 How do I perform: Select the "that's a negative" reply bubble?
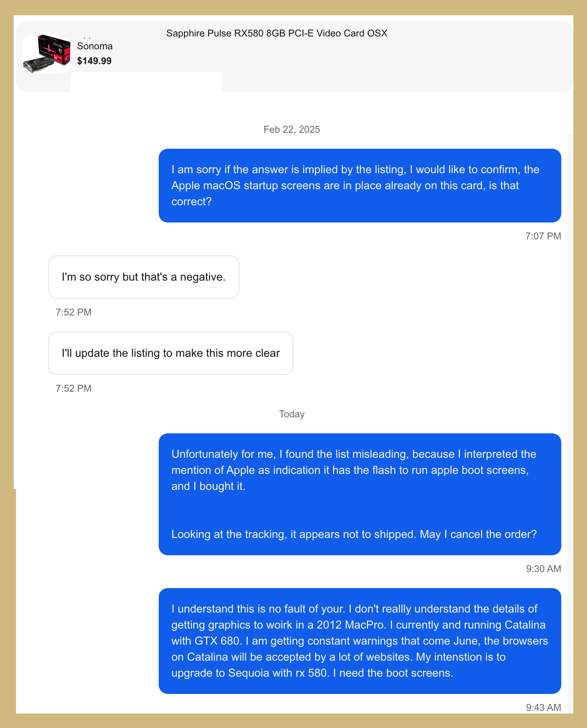144,277
